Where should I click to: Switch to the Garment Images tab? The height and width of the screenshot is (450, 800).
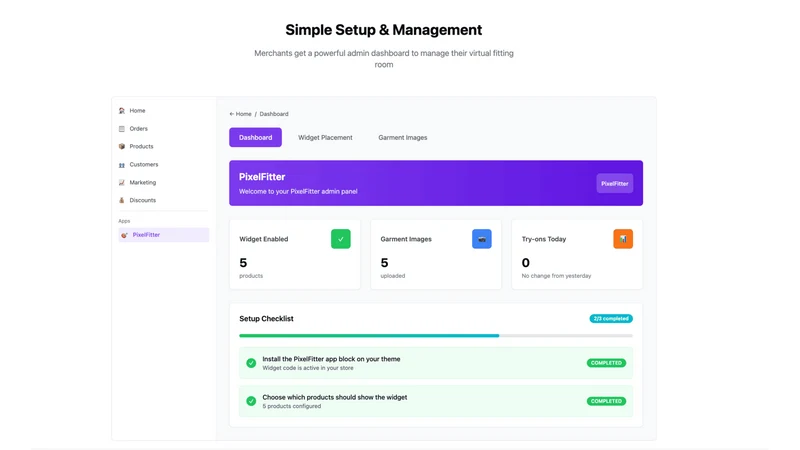point(403,138)
